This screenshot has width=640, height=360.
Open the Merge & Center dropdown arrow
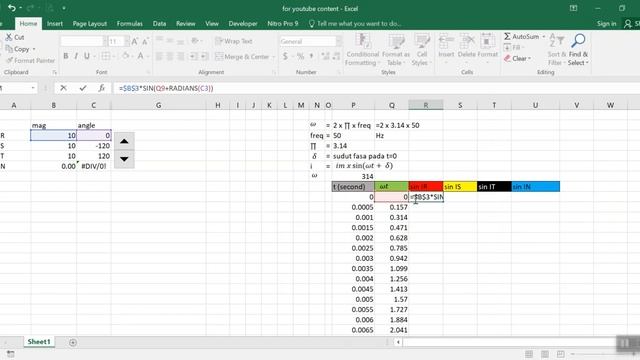pos(273,57)
